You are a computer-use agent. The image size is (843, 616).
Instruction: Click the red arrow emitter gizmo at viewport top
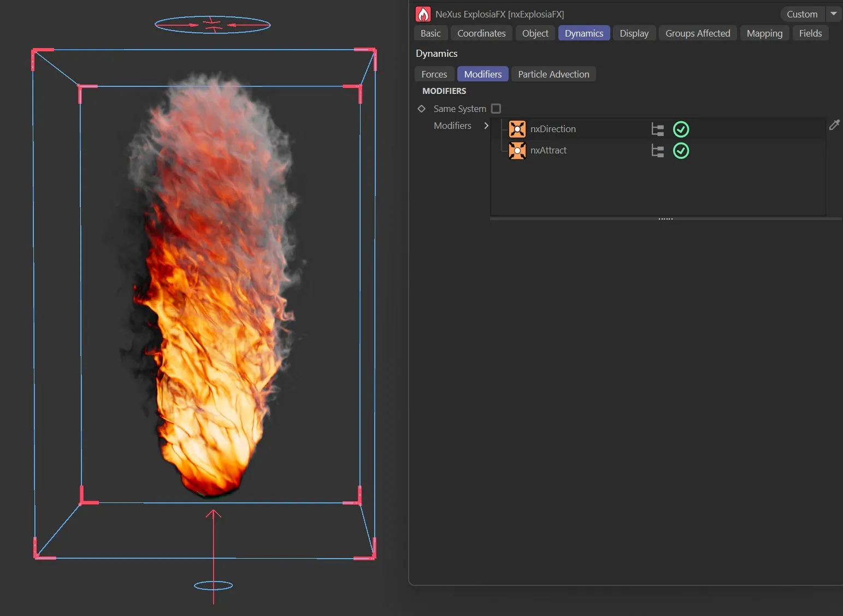point(213,25)
